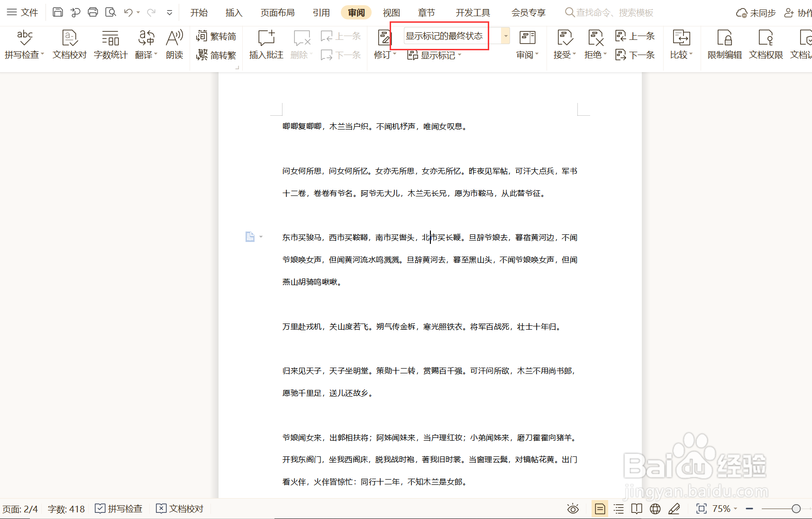Click the 未同步 cloud sync button

(756, 13)
